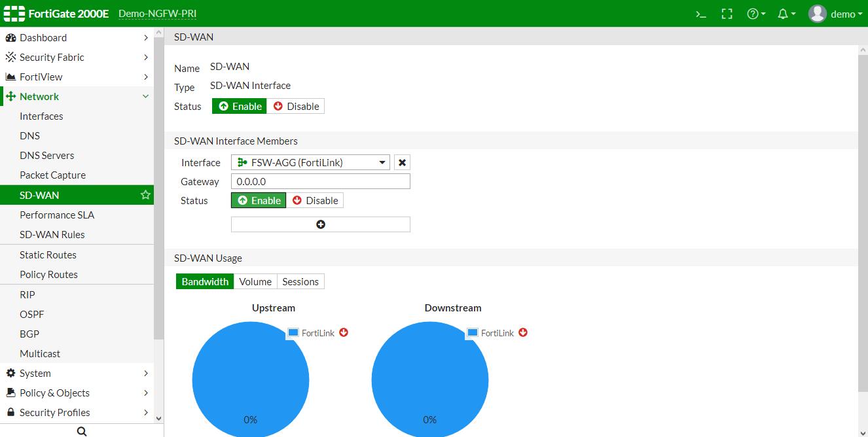Click the Policy & Objects icon
Image resolution: width=868 pixels, height=437 pixels.
10,393
